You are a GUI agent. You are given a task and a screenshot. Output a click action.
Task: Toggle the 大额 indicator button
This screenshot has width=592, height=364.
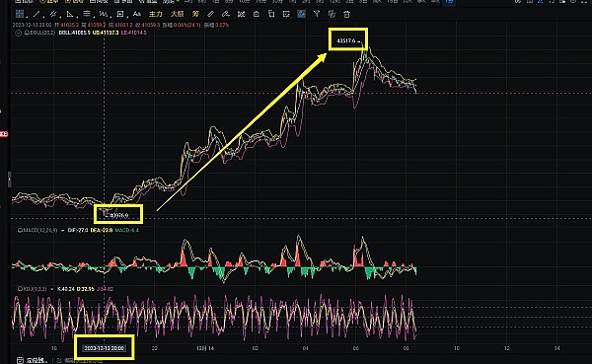[x=177, y=15]
